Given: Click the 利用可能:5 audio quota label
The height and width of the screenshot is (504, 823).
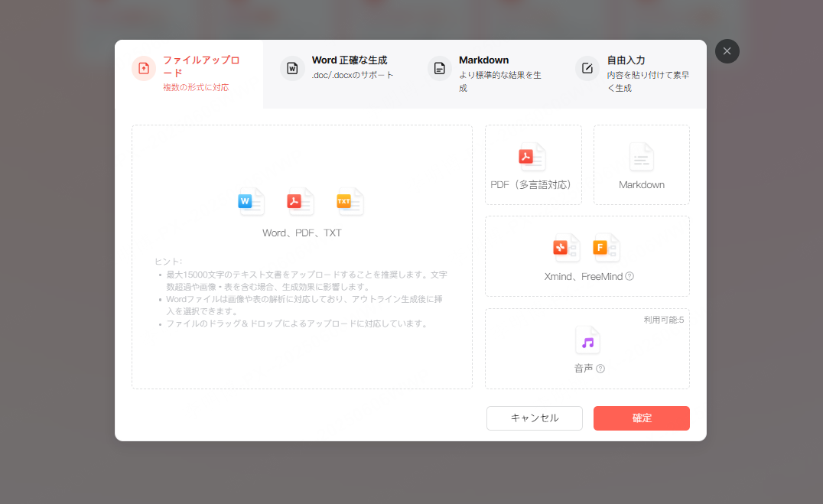Looking at the screenshot, I should [663, 320].
